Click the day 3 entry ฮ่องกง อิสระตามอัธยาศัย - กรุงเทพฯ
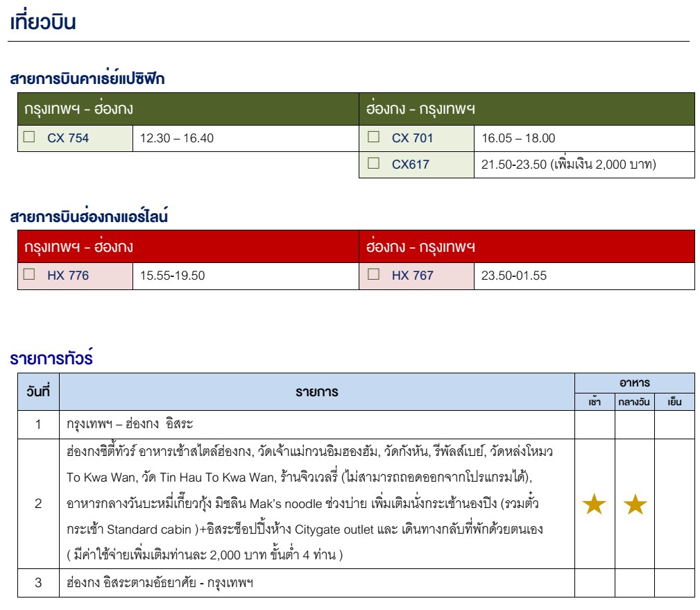Viewport: 700px width, 610px height. pyautogui.click(x=160, y=583)
